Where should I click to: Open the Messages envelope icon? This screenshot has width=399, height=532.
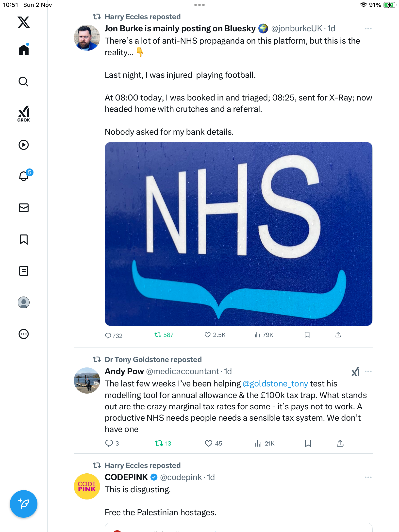point(24,208)
